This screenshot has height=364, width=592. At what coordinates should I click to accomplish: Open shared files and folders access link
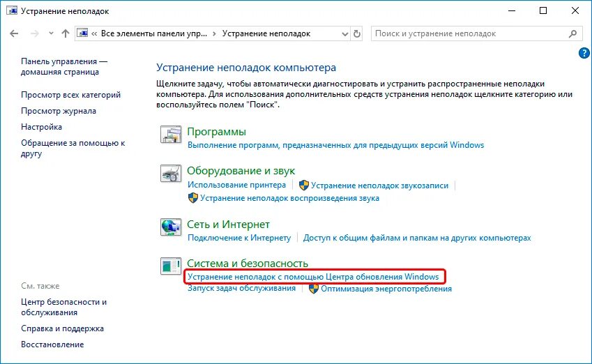(x=417, y=238)
